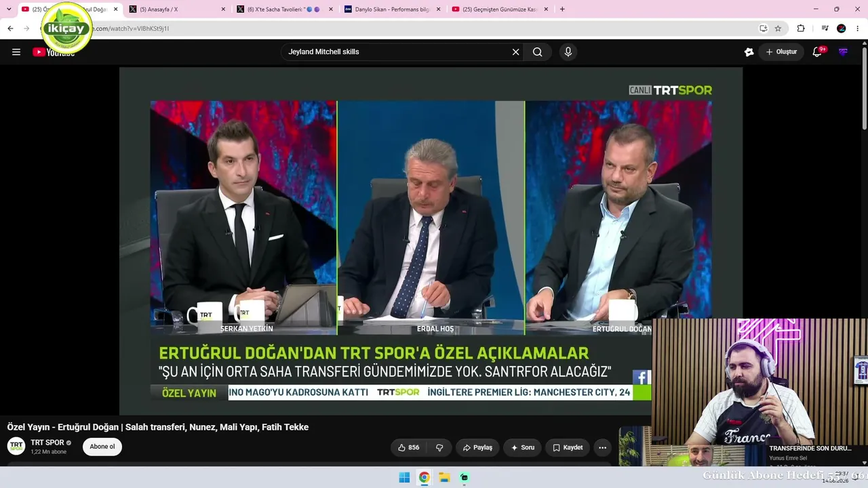Click the video title text
This screenshot has height=488, width=868.
[158, 427]
